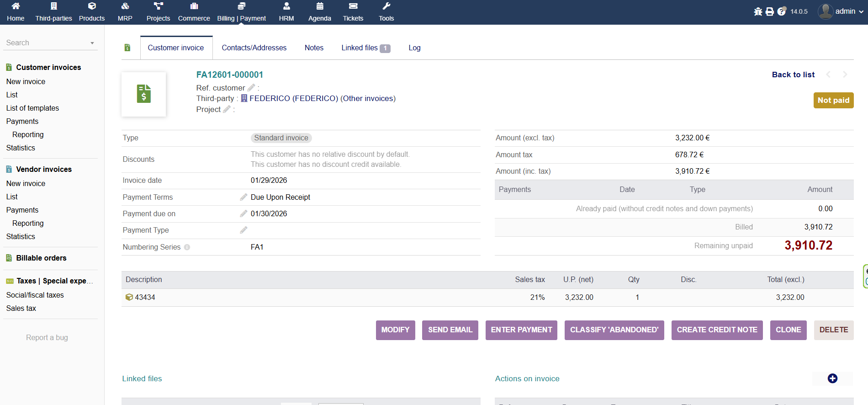Open the print icon in top bar
This screenshot has height=405, width=868.
pyautogui.click(x=770, y=11)
